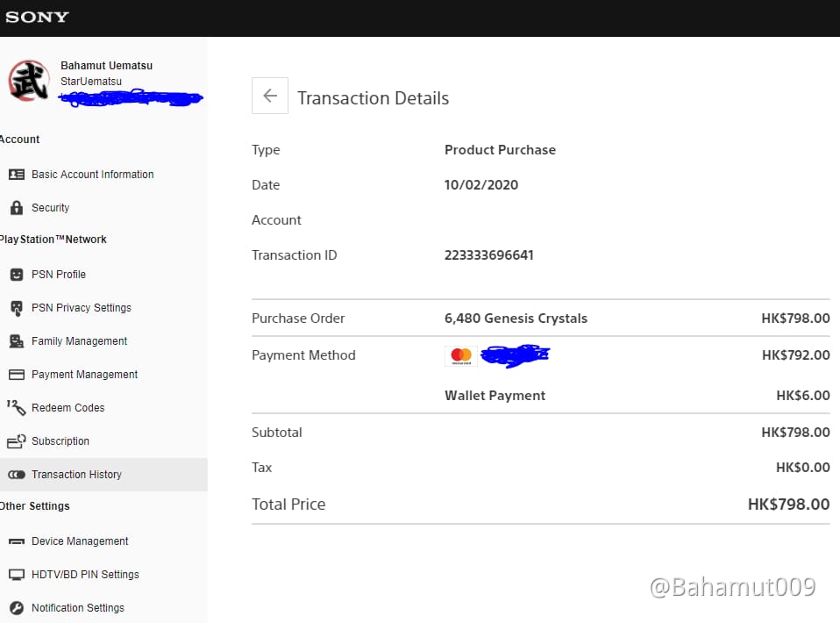
Task: Select the Security padlock icon
Action: point(18,207)
